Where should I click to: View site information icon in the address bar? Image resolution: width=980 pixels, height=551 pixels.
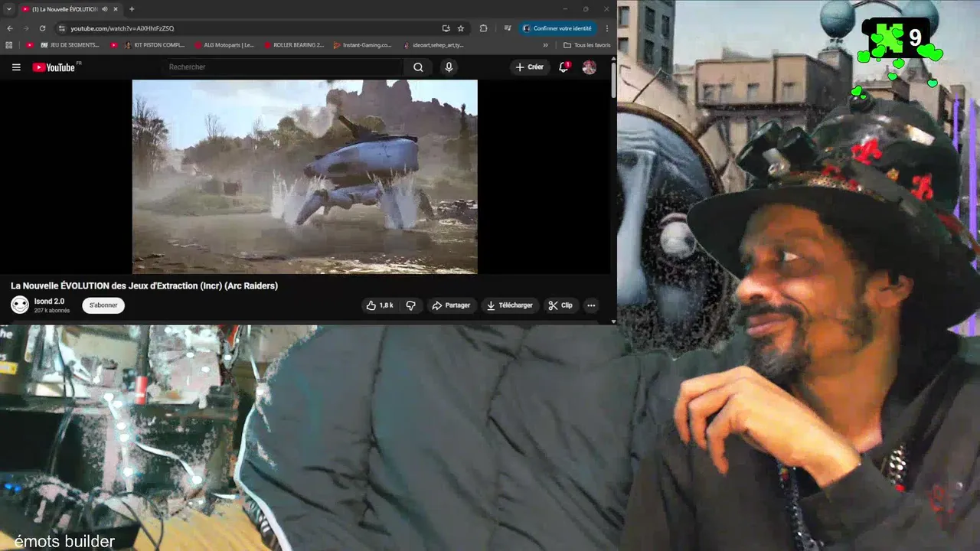[62, 28]
